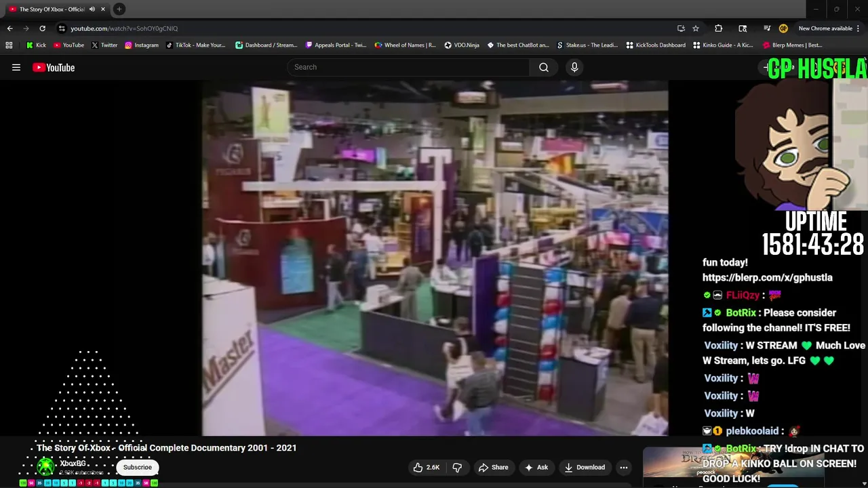View site information icon in address bar
The width and height of the screenshot is (868, 488).
[62, 28]
